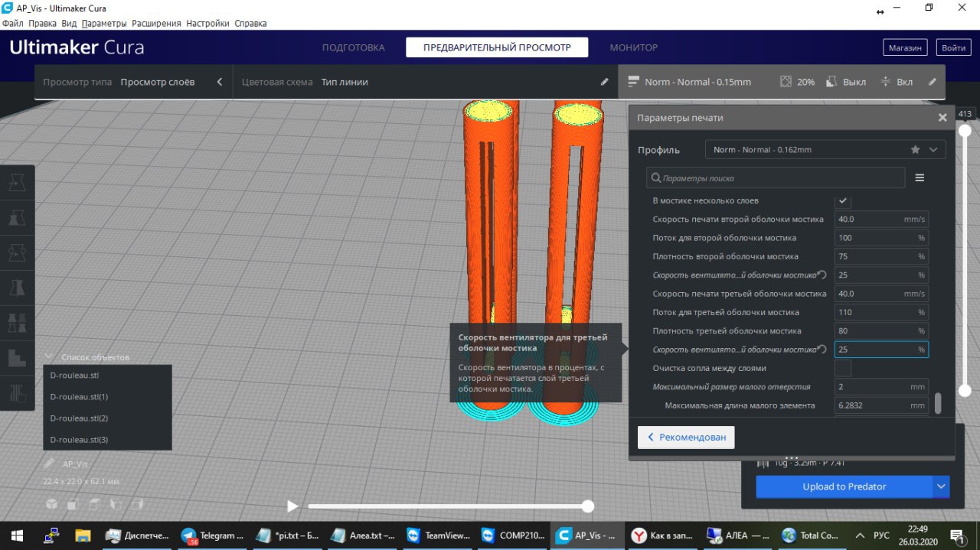Open Telegram from the taskbar
Viewport: 980px width, 550px height.
[x=212, y=535]
